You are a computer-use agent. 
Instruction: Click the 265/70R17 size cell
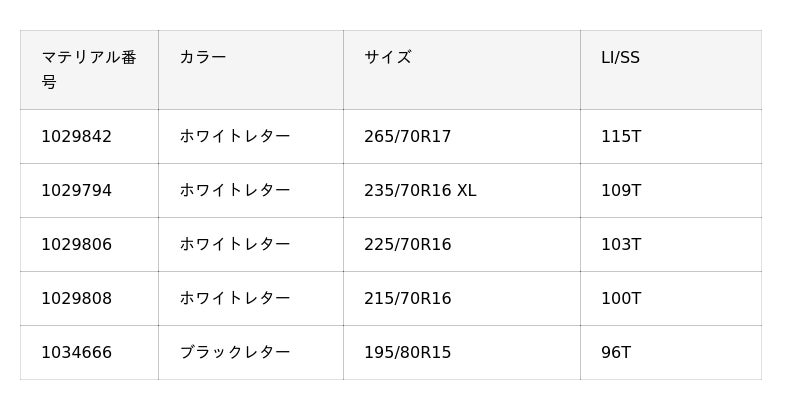point(408,137)
